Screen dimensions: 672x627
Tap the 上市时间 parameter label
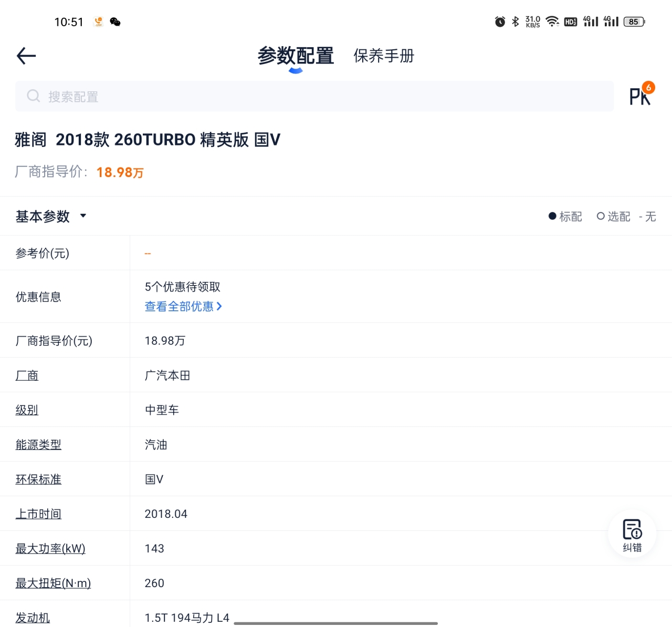point(38,514)
